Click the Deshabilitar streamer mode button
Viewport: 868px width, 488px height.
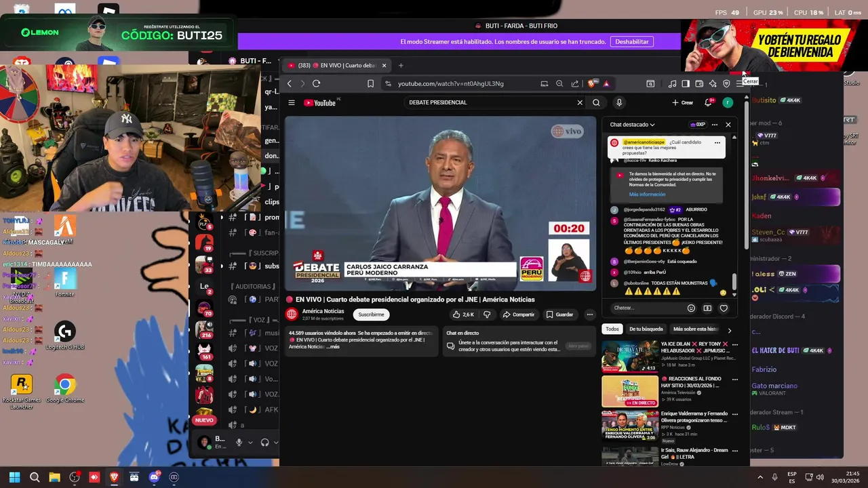(632, 41)
